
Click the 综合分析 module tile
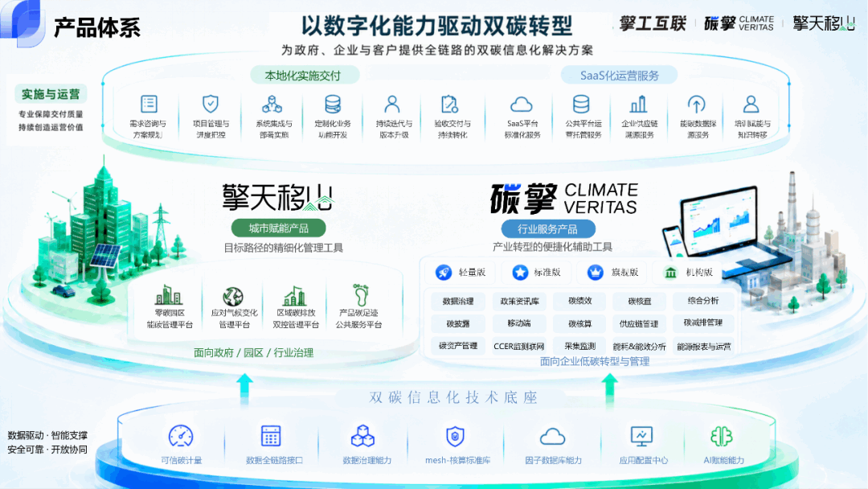point(703,301)
